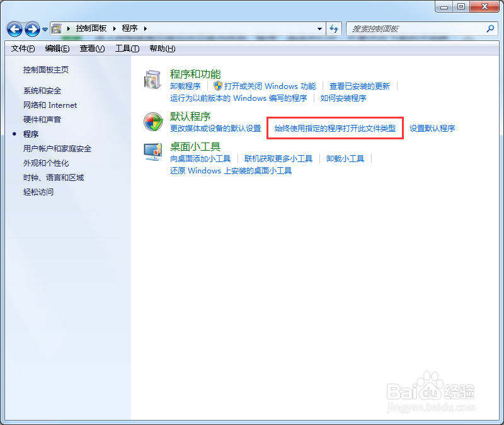
Task: Click the 默认程序 shield icon
Action: [152, 123]
